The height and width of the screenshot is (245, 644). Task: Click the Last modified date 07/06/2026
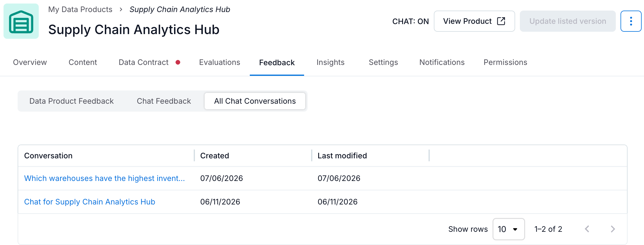pyautogui.click(x=339, y=178)
